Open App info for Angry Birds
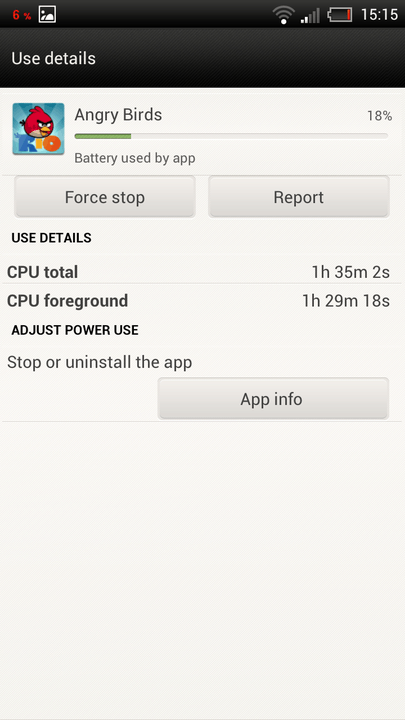This screenshot has height=720, width=405. click(273, 399)
